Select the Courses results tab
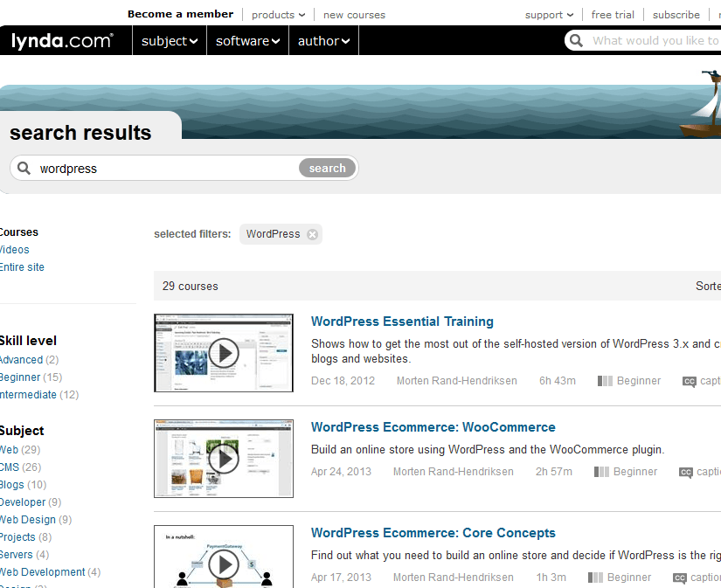 18,232
